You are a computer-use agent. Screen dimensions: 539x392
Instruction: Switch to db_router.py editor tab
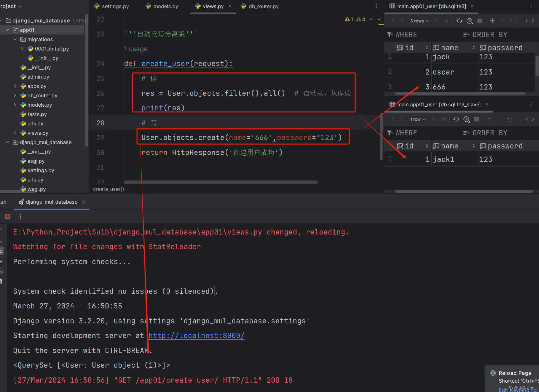pos(260,6)
